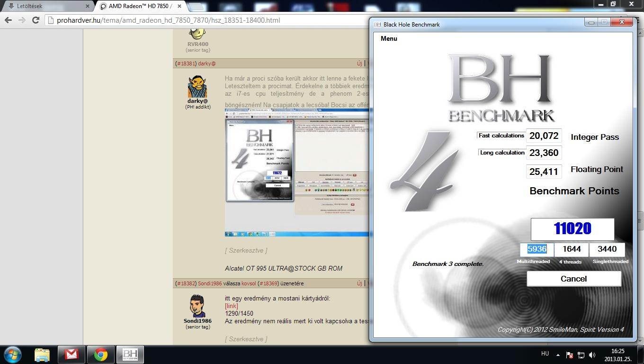Click the darky@ orc avatar
Viewport: 644px width, 364px height.
197,87
